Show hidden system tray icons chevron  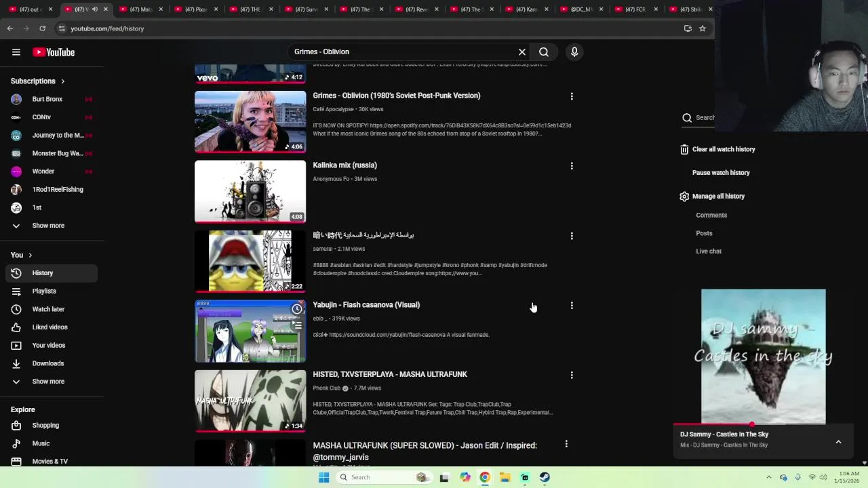[768, 477]
